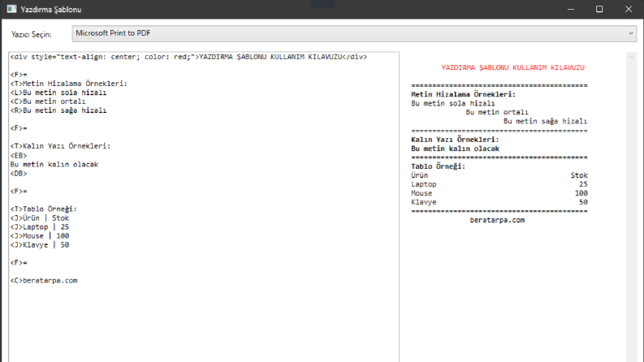The height and width of the screenshot is (362, 644).
Task: Click the '<J>Laptop | 25' editor line
Action: tap(40, 227)
